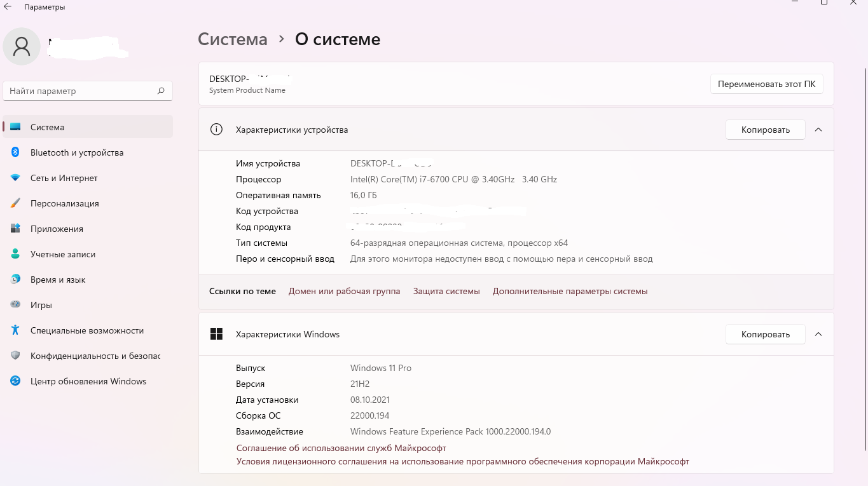Click the info icon beside Характеристики устройства
The width and height of the screenshot is (868, 486).
[216, 130]
